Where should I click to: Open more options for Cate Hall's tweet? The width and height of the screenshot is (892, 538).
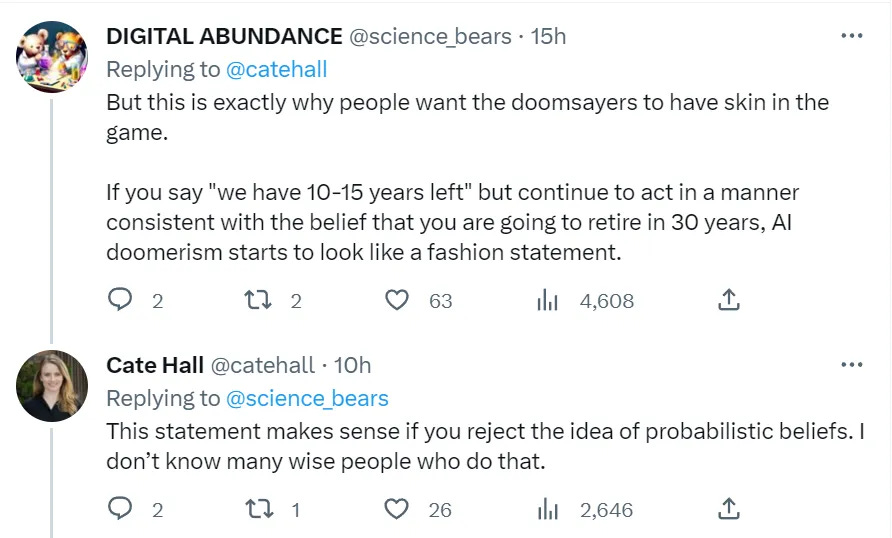click(x=851, y=365)
